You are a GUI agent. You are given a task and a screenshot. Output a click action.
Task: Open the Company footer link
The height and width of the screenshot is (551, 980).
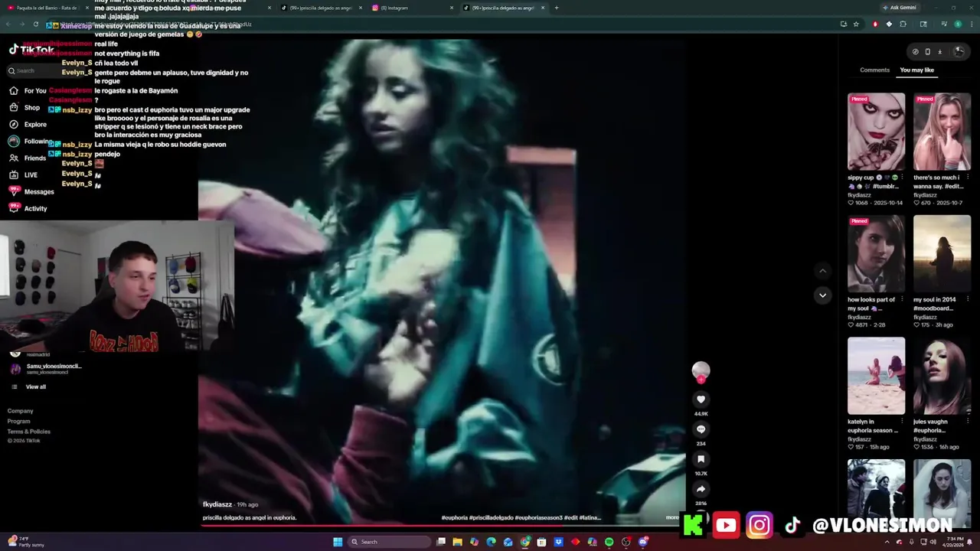[21, 411]
